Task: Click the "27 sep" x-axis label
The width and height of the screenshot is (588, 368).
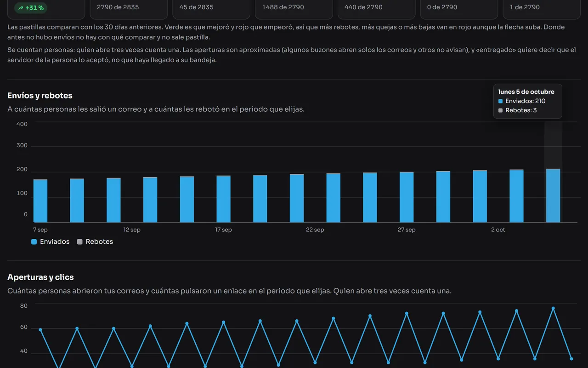Action: [407, 230]
